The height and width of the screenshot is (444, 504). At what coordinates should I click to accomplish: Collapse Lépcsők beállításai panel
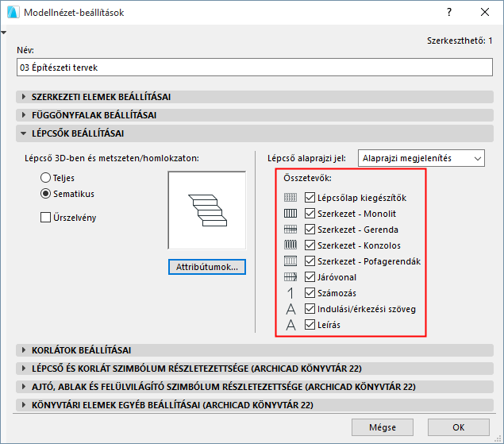coord(255,133)
